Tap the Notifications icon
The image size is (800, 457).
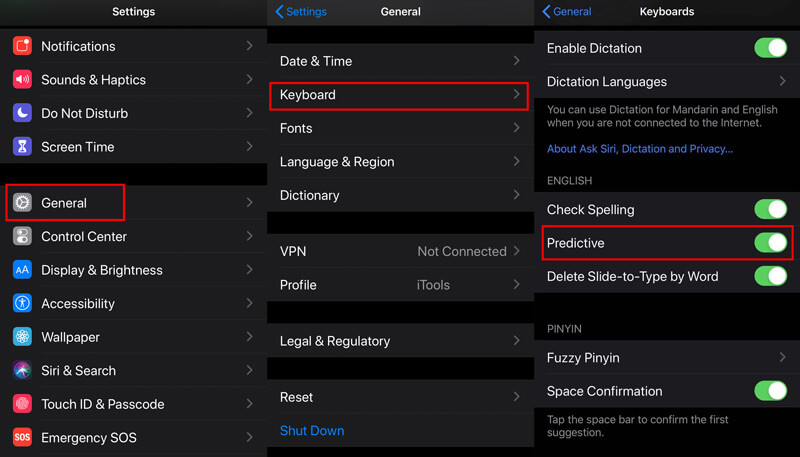(x=22, y=46)
